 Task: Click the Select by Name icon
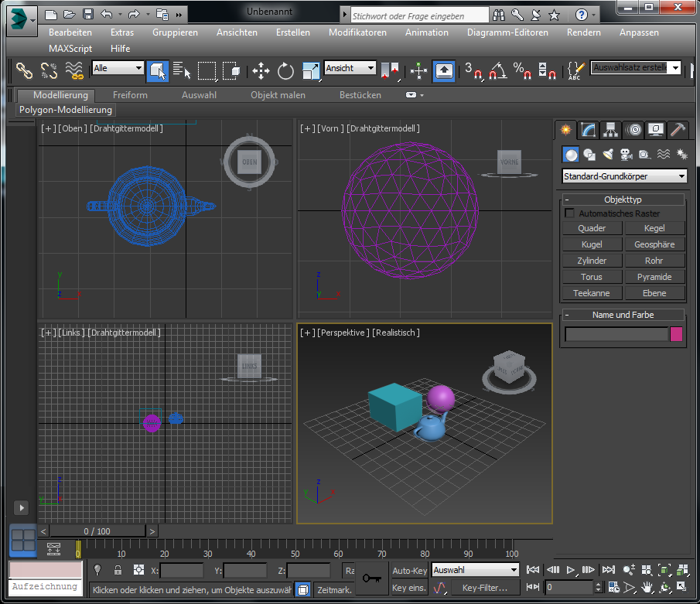pos(183,72)
